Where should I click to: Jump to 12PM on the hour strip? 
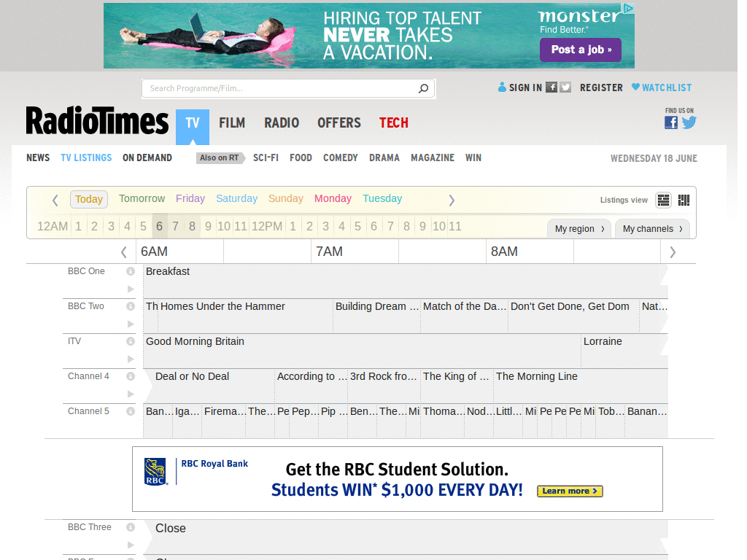tap(267, 226)
